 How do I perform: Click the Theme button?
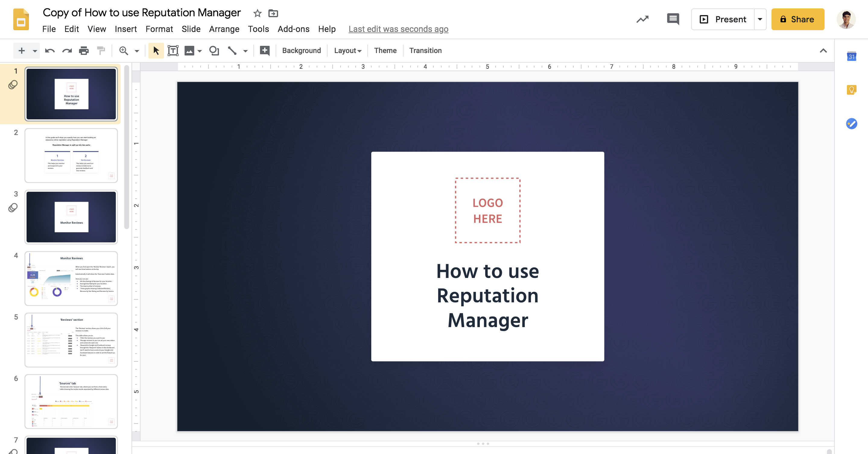point(385,51)
